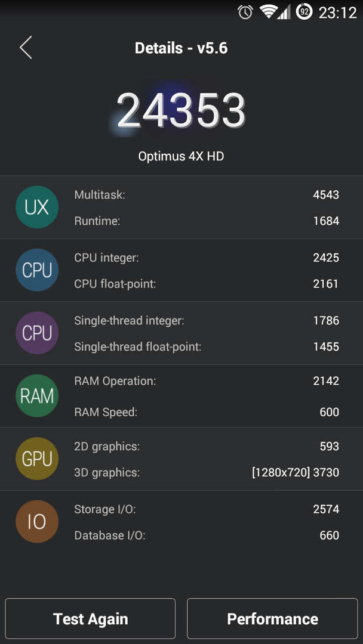Tap the back arrow icon
Viewport: 363px width, 644px height.
pos(26,48)
